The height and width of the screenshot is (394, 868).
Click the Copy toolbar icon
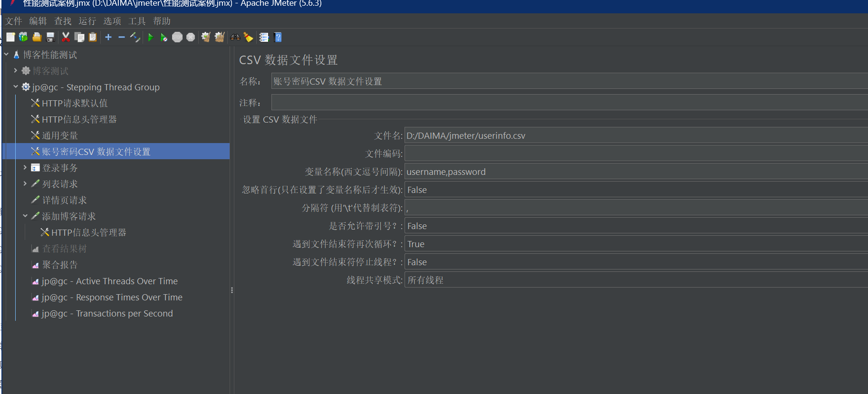tap(79, 37)
